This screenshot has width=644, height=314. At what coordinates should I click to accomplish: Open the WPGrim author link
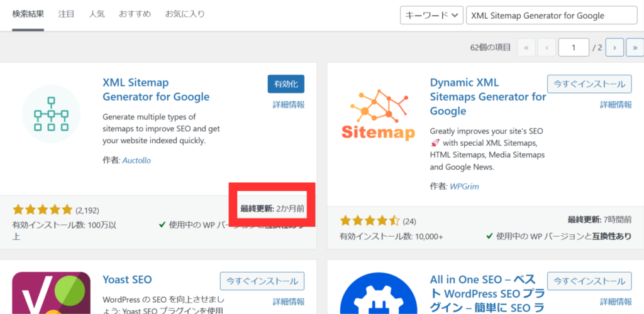[465, 187]
